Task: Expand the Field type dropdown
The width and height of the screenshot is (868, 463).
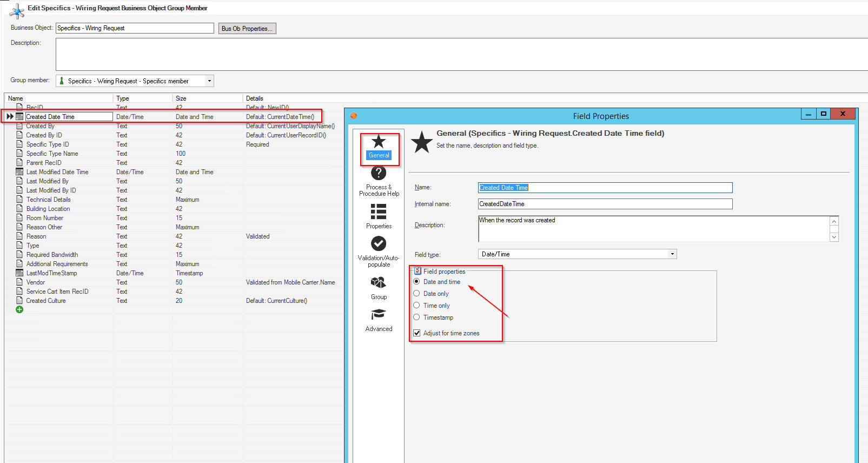Action: [672, 254]
